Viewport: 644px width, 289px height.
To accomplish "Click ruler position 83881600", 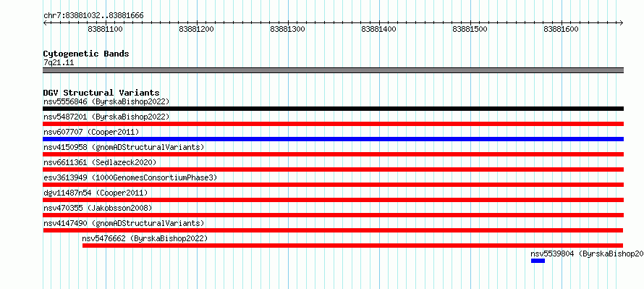I will click(562, 29).
